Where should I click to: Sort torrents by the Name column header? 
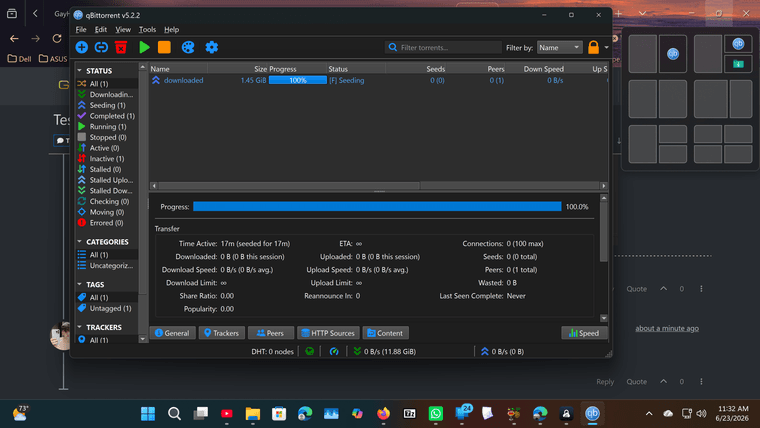click(x=178, y=69)
